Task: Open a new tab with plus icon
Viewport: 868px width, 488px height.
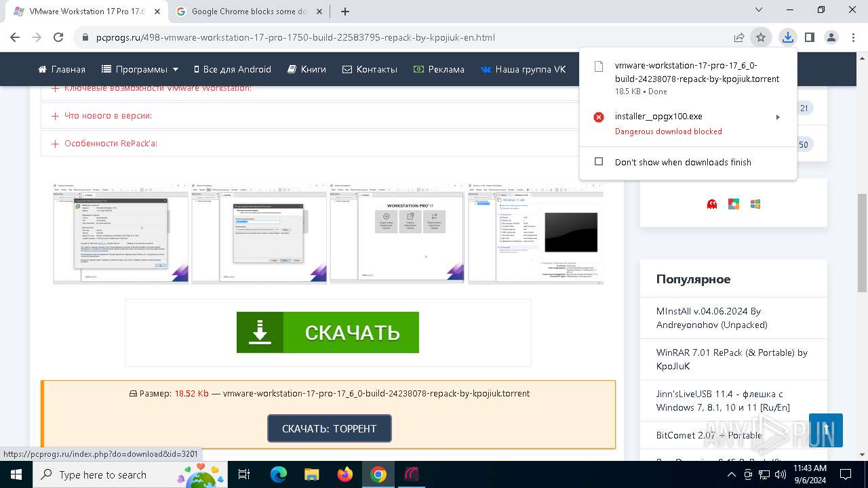Action: click(344, 11)
